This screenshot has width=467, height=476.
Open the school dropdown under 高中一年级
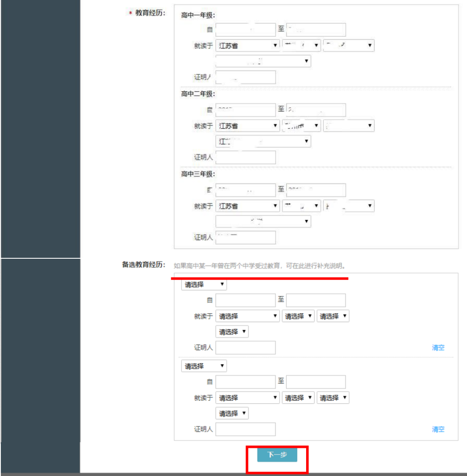pos(263,61)
